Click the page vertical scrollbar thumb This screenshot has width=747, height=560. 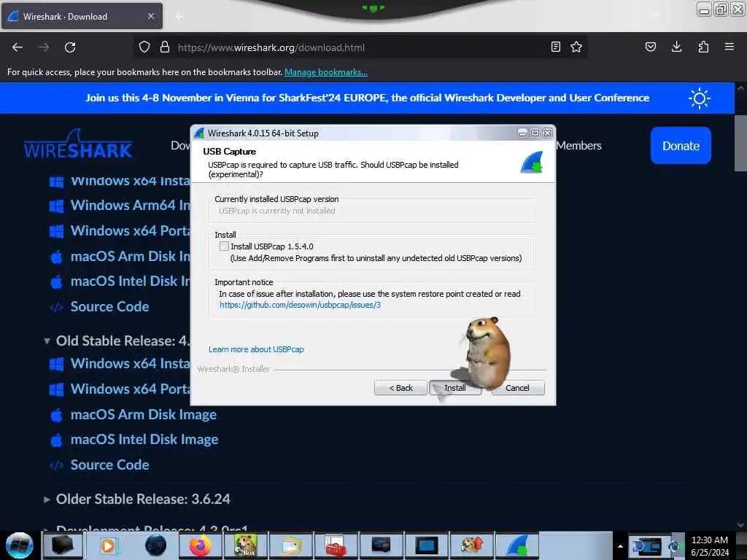pos(740,143)
